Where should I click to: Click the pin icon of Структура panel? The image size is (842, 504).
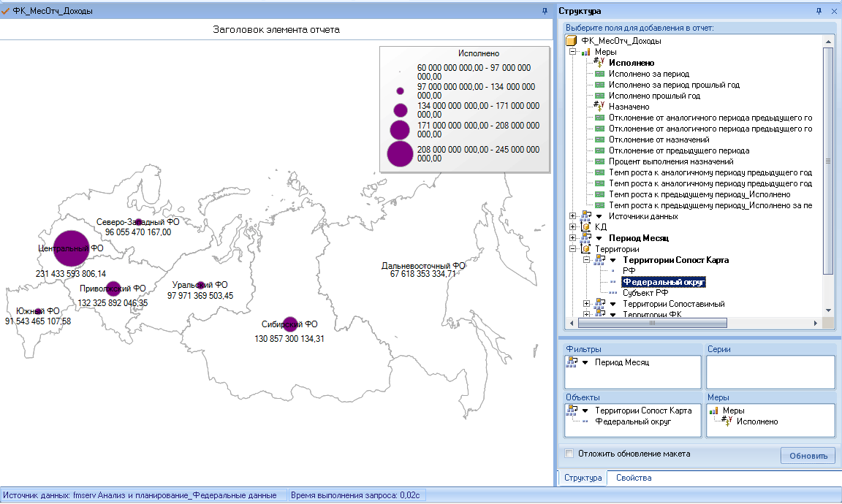tap(819, 11)
